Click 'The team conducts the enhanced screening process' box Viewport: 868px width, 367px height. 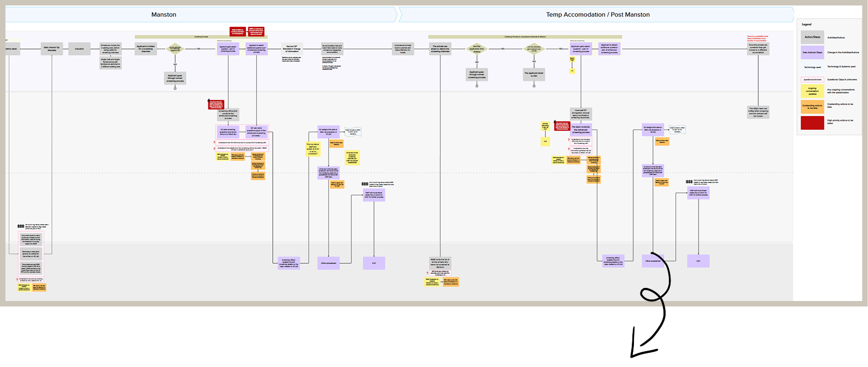(x=581, y=129)
